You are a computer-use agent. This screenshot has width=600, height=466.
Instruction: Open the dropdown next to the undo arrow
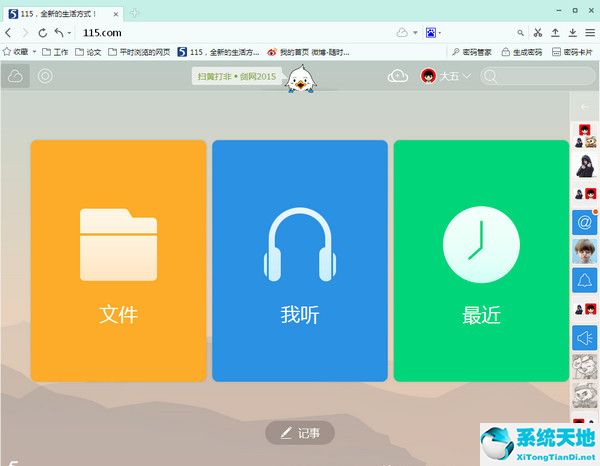click(69, 33)
